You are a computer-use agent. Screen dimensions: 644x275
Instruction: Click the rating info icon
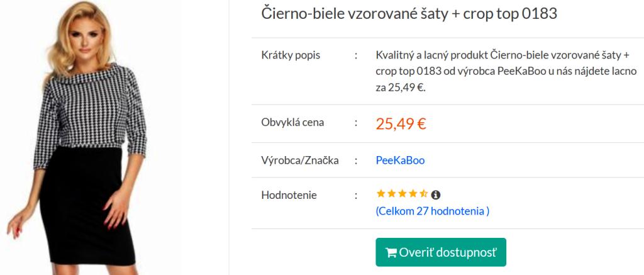tap(436, 194)
